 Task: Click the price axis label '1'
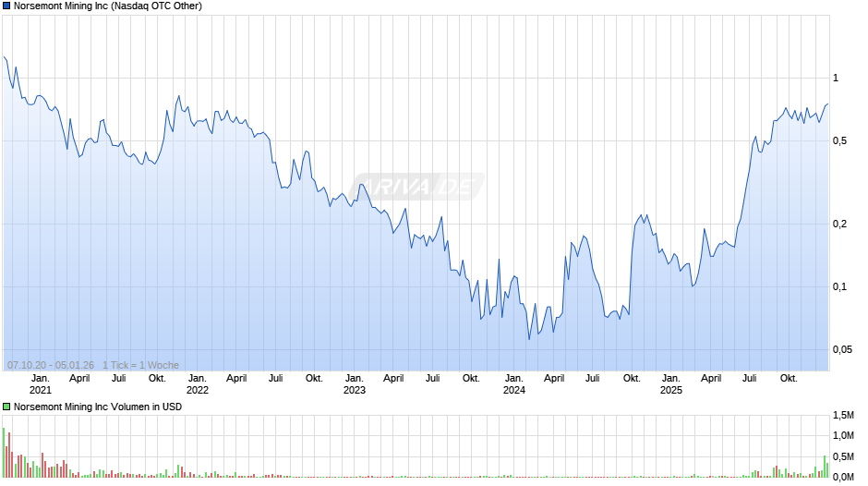click(x=836, y=79)
